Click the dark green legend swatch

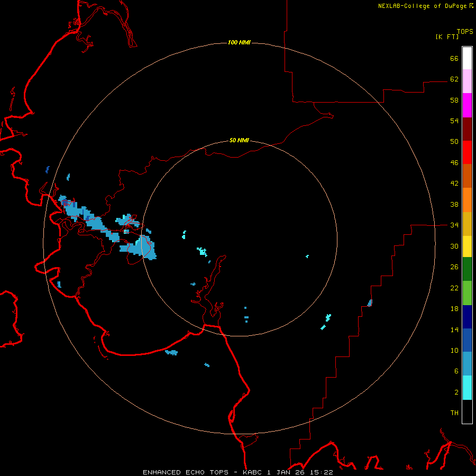467,269
